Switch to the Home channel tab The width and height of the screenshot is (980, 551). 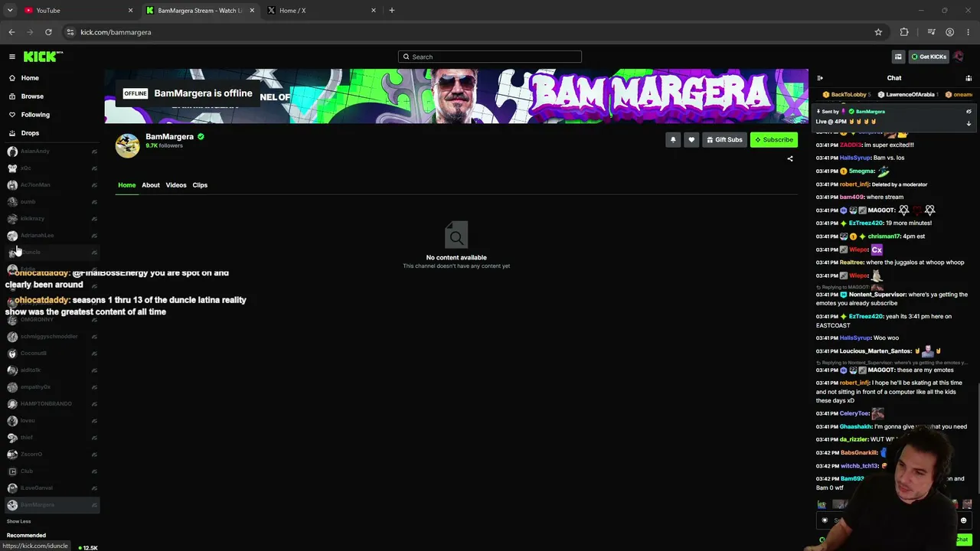coord(126,185)
